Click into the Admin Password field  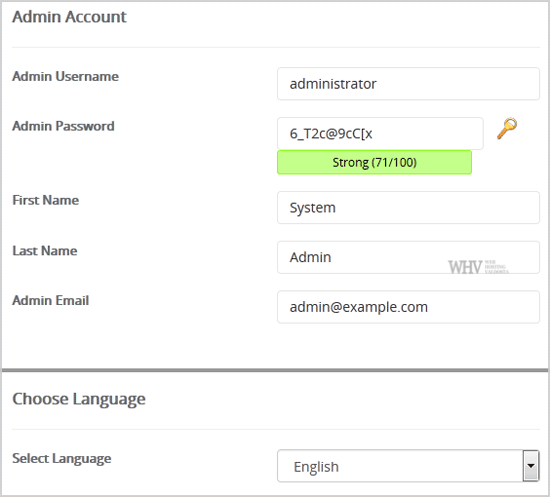pos(380,134)
